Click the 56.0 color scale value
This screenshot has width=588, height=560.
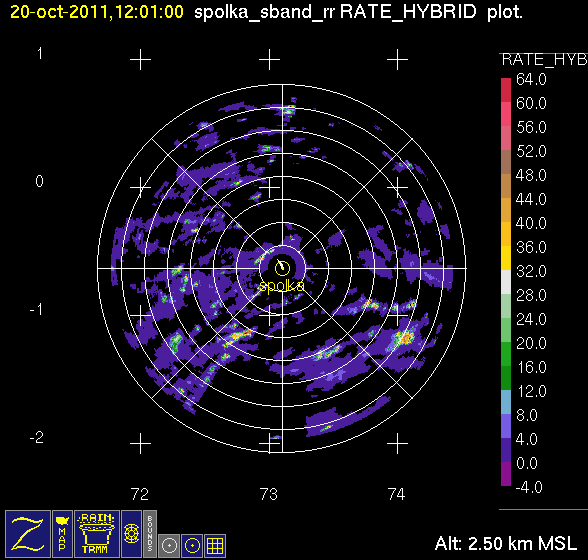click(x=531, y=128)
